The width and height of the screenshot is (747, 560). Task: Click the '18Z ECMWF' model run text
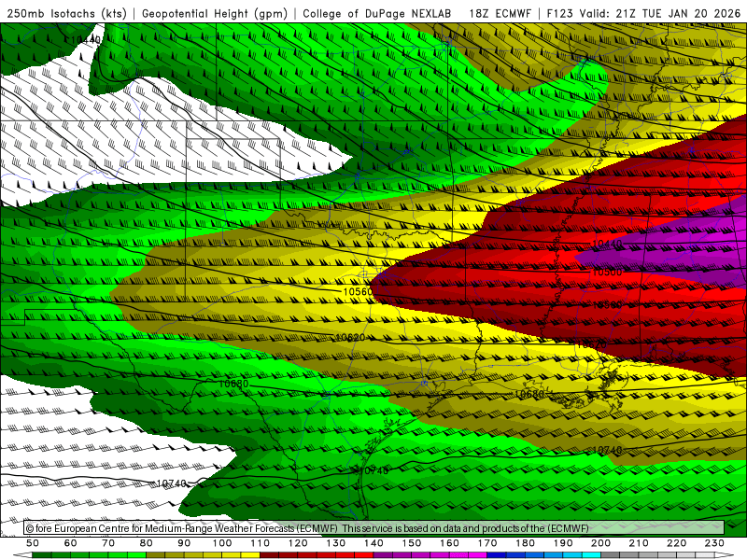pyautogui.click(x=500, y=13)
